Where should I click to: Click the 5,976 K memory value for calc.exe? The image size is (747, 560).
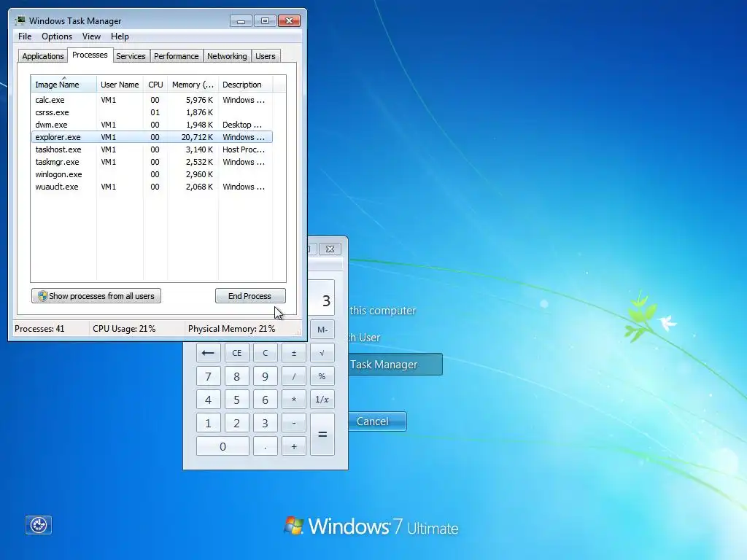click(199, 100)
